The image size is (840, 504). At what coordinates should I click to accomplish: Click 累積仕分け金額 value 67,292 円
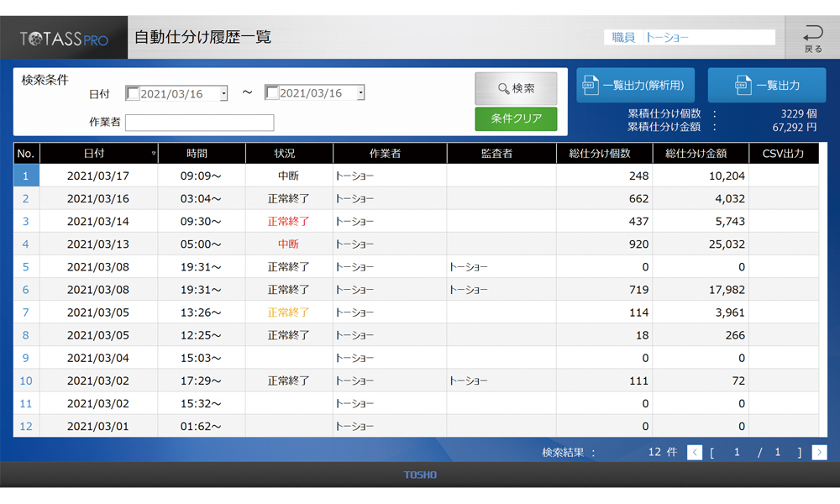pyautogui.click(x=794, y=128)
